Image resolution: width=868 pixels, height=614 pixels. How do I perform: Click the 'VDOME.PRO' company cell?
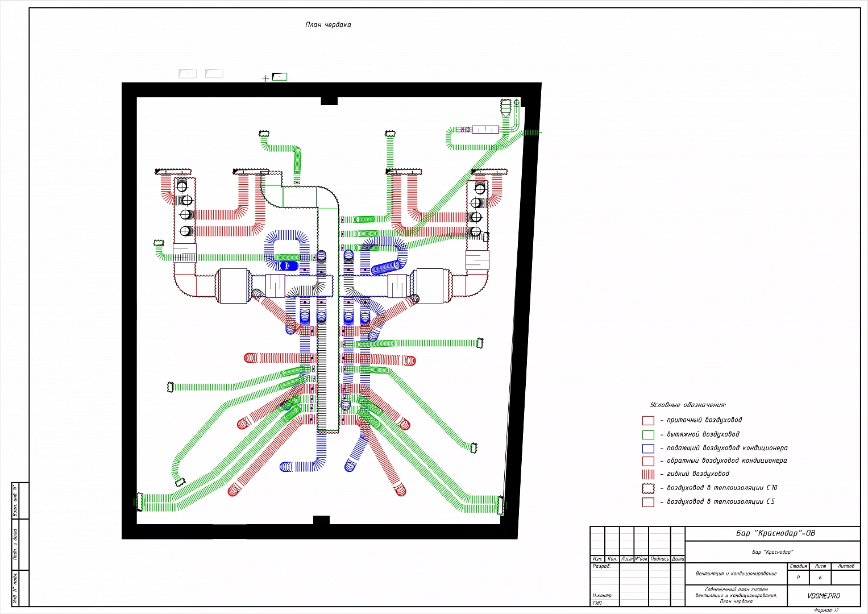pos(824,596)
